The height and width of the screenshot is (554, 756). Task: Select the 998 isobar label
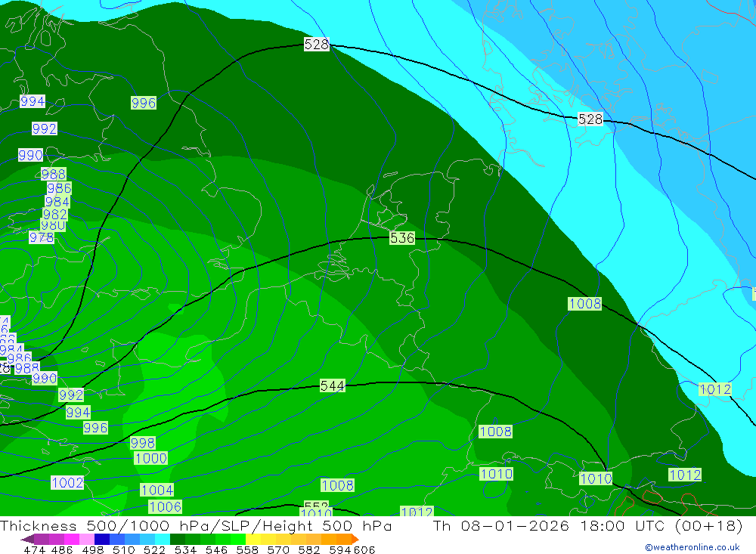[x=143, y=443]
